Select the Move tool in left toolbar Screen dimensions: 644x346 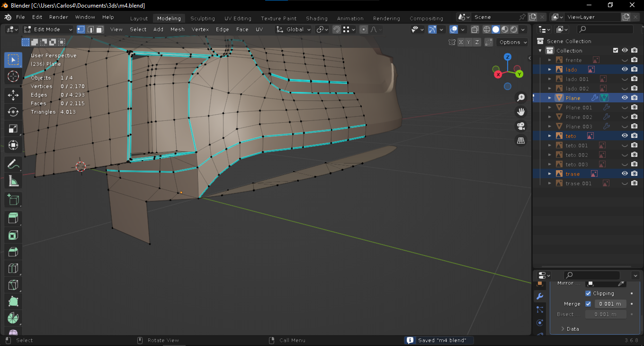point(13,95)
